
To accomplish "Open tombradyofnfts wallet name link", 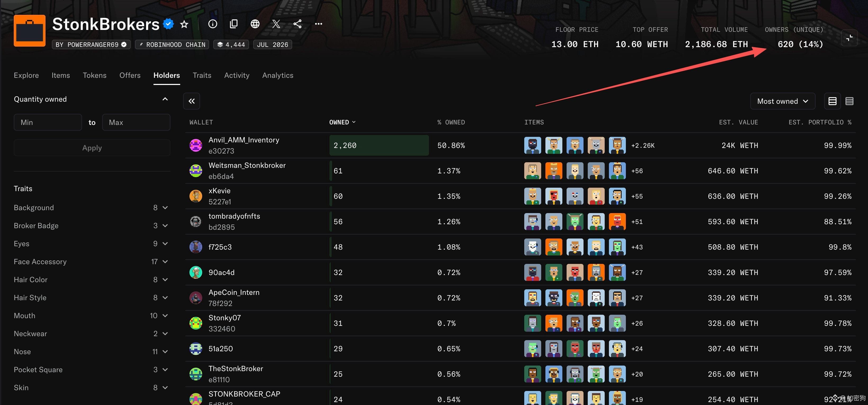I will (234, 216).
